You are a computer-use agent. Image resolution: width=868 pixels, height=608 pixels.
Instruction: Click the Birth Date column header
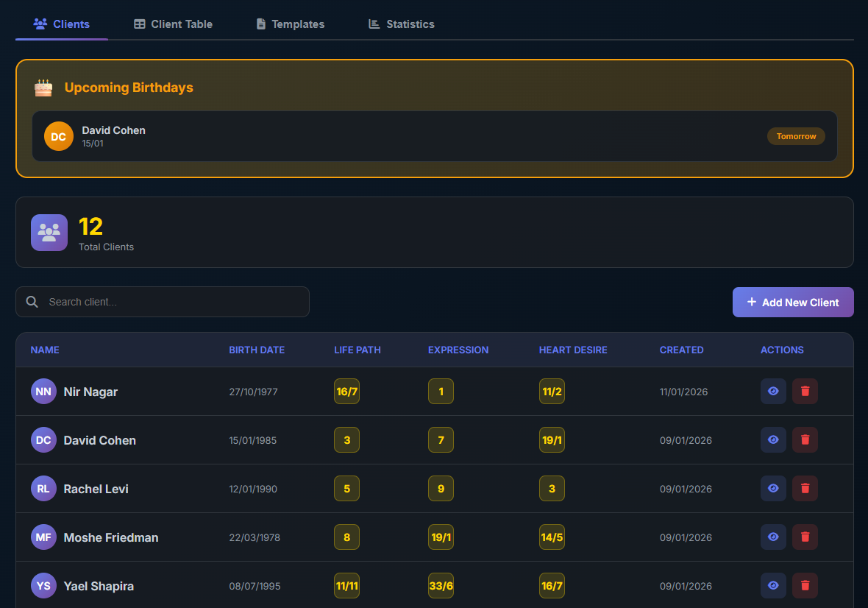click(x=257, y=350)
